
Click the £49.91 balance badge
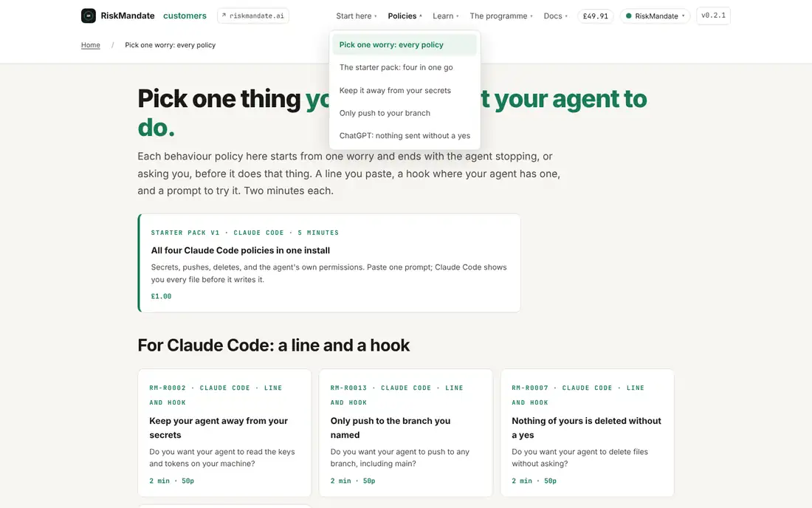coord(596,16)
